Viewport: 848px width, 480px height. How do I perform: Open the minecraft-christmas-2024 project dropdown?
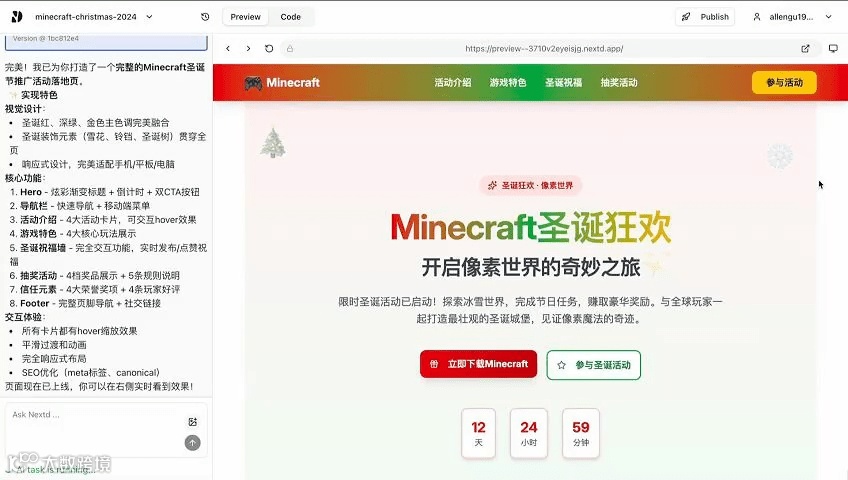[94, 17]
